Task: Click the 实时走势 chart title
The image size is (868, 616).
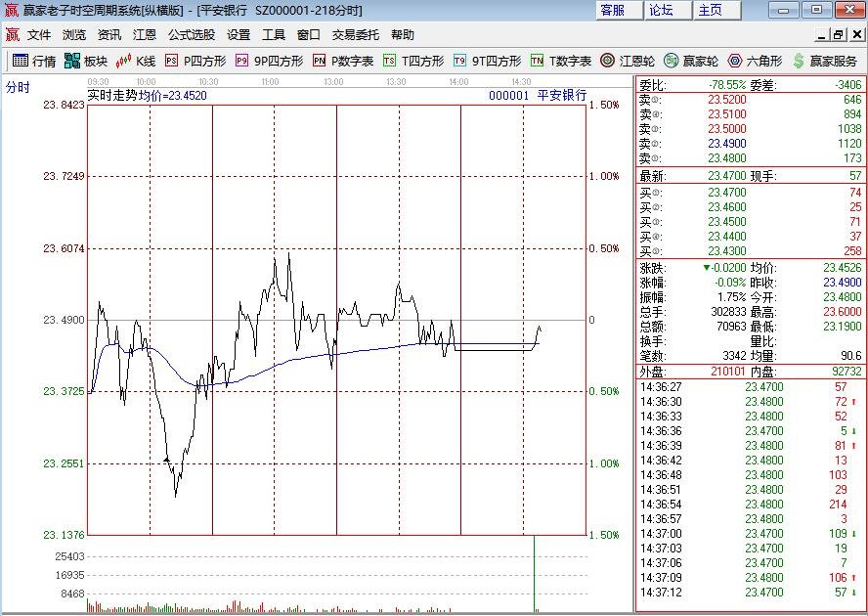Action: [112, 95]
